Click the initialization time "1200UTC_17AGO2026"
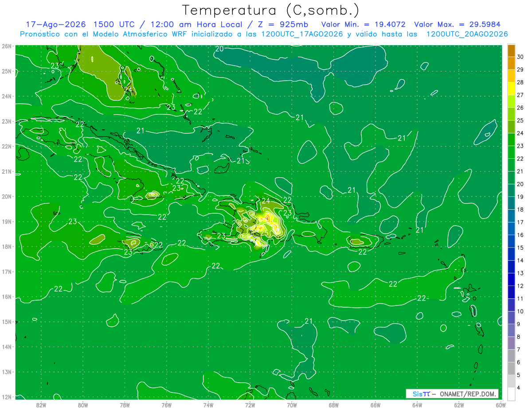 click(301, 34)
